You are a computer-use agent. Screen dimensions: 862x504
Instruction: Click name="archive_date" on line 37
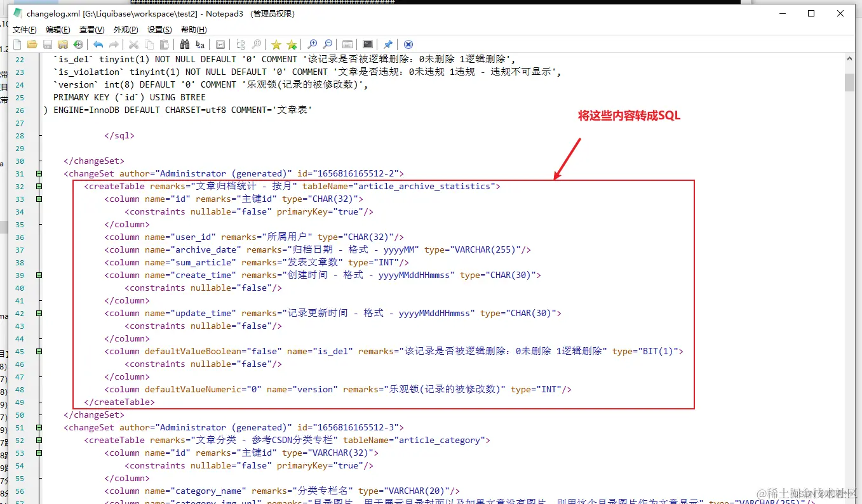pos(193,249)
